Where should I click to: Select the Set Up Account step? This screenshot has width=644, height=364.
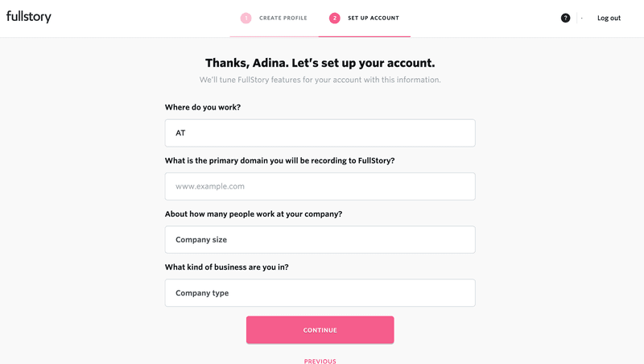click(373, 18)
